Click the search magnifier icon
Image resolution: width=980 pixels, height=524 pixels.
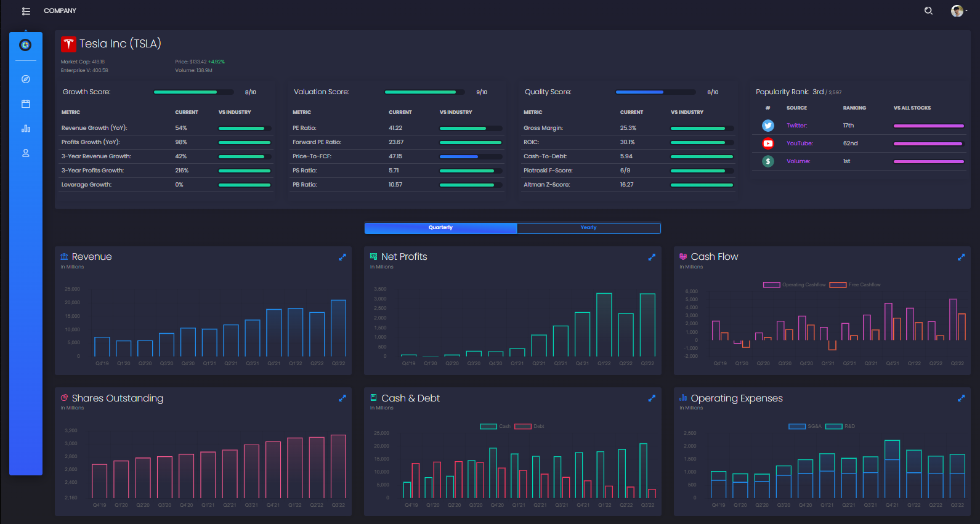pyautogui.click(x=928, y=10)
